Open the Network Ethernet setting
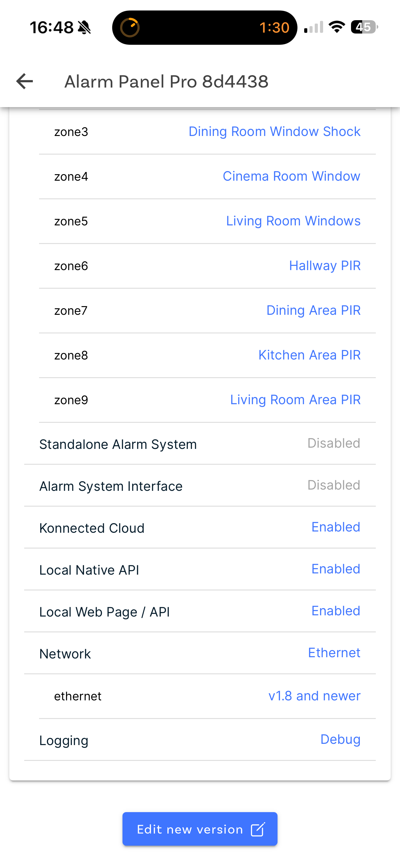Viewport: 400px width, 868px height. pyautogui.click(x=334, y=653)
